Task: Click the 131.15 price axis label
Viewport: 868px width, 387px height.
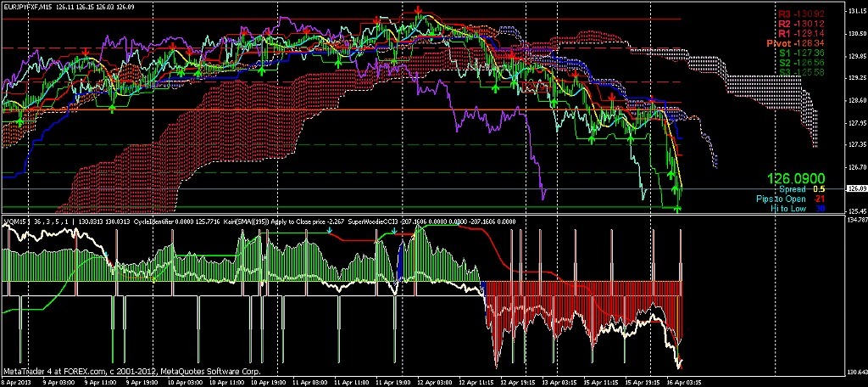Action: tap(856, 11)
